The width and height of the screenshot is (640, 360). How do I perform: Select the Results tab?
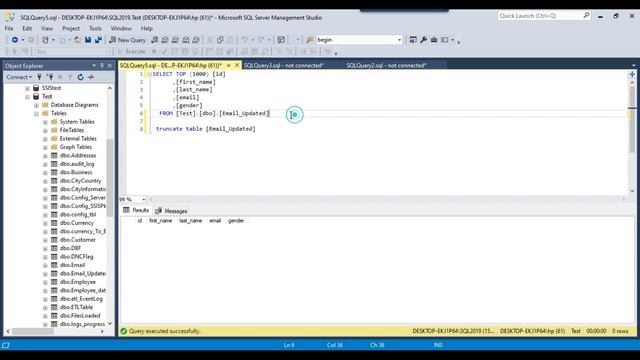(x=136, y=210)
